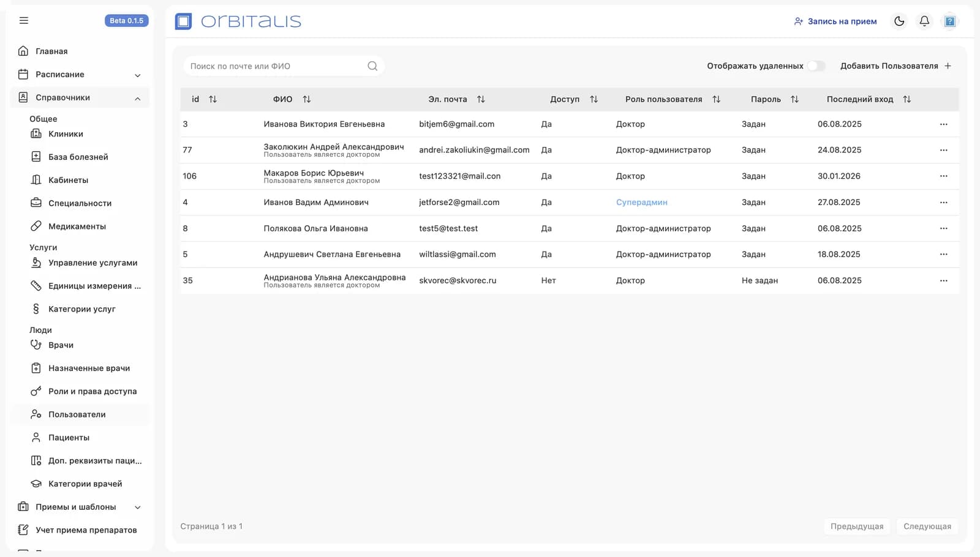Open Управление услугами in sidebar
Screen dimensions: 980x557
tap(93, 263)
